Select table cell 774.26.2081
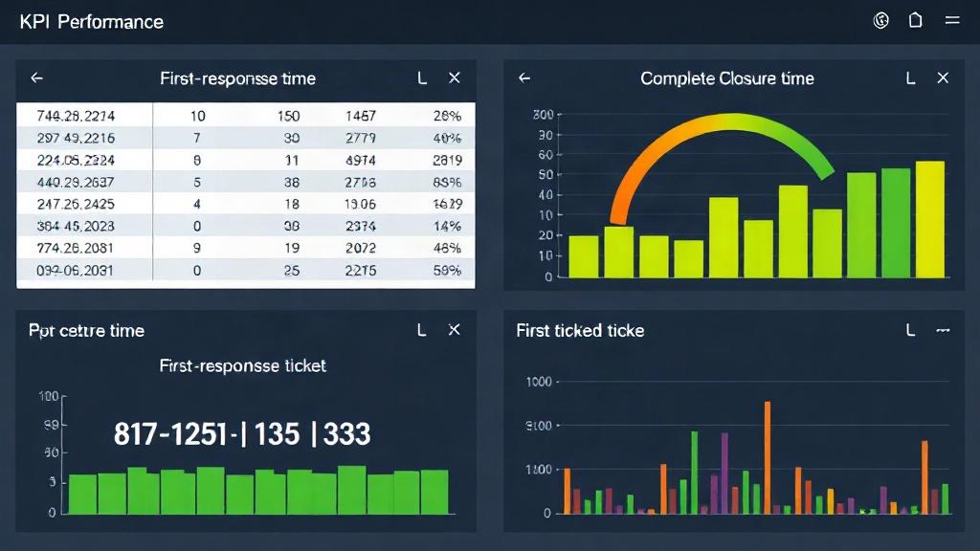The image size is (980, 551). (76, 248)
